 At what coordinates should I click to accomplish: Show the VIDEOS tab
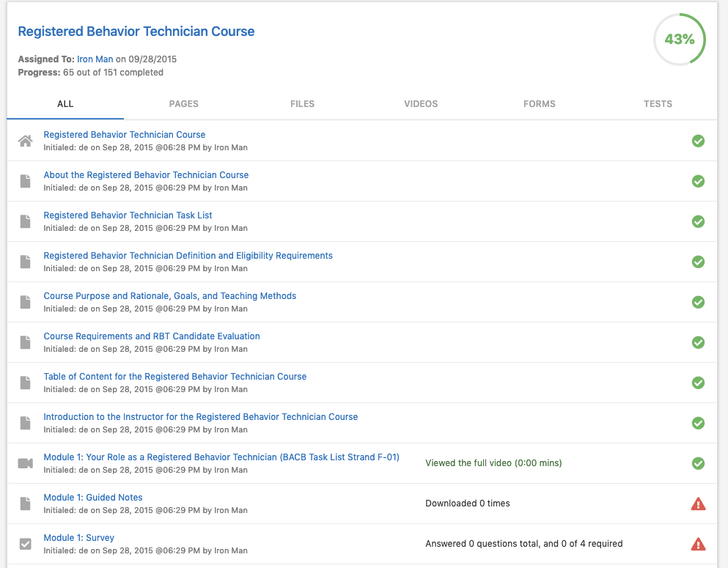[421, 104]
